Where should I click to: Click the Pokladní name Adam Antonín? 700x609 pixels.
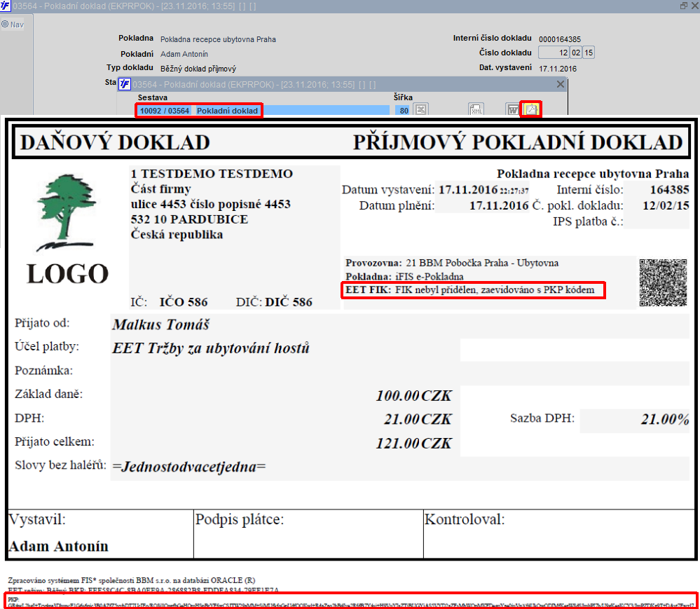point(184,54)
